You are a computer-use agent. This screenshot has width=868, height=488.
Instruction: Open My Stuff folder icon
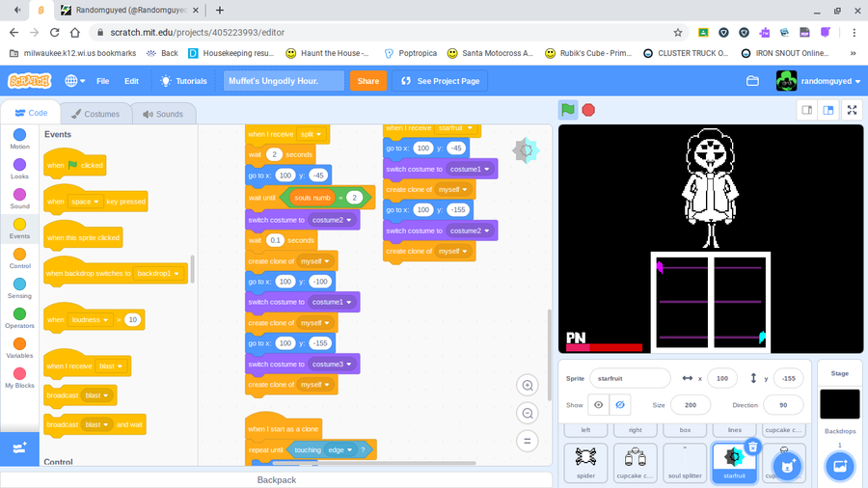click(752, 81)
